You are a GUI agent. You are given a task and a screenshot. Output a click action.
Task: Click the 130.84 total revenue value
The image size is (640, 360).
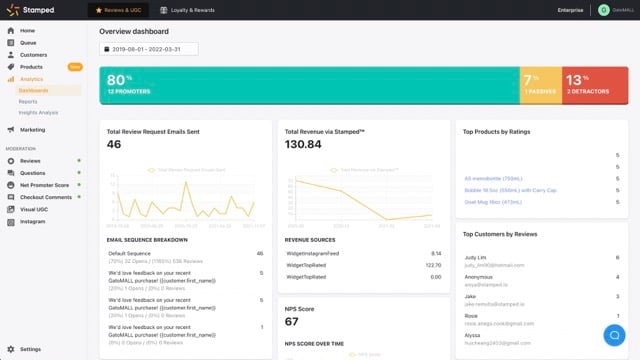coord(303,144)
